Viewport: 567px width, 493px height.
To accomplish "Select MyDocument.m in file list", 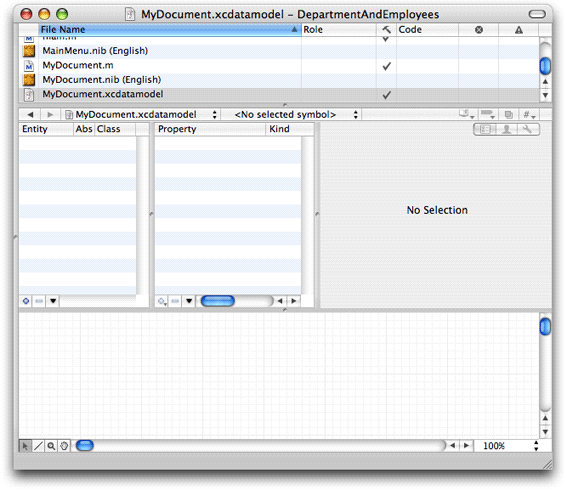I will pyautogui.click(x=278, y=66).
